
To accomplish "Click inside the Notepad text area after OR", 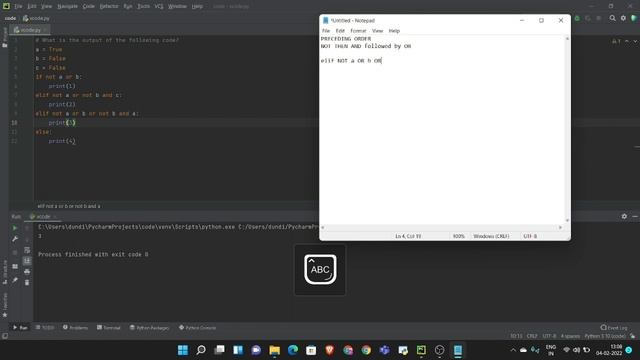I will pyautogui.click(x=382, y=60).
